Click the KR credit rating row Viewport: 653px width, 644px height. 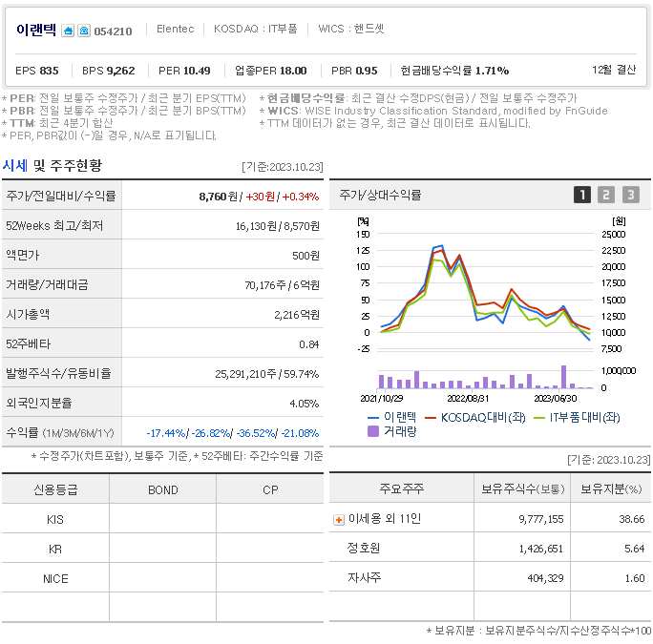162,549
